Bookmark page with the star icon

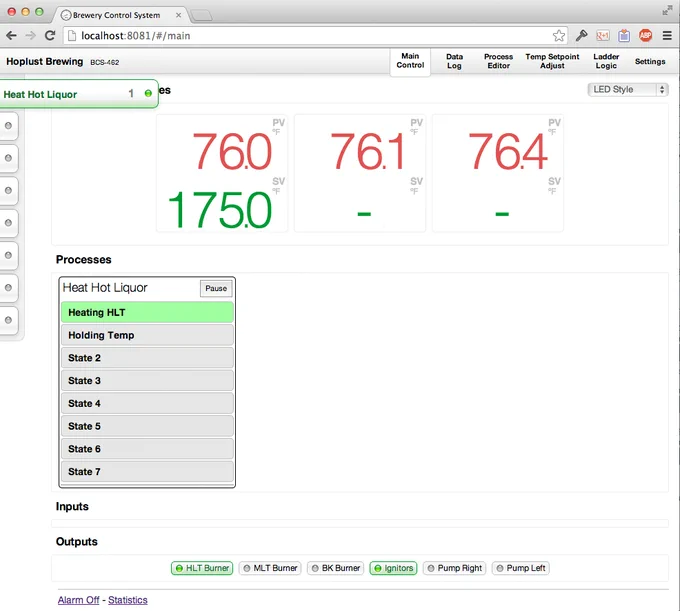559,36
